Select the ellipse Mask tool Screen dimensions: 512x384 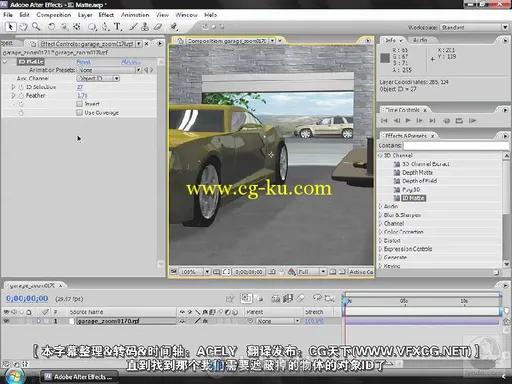coord(92,27)
